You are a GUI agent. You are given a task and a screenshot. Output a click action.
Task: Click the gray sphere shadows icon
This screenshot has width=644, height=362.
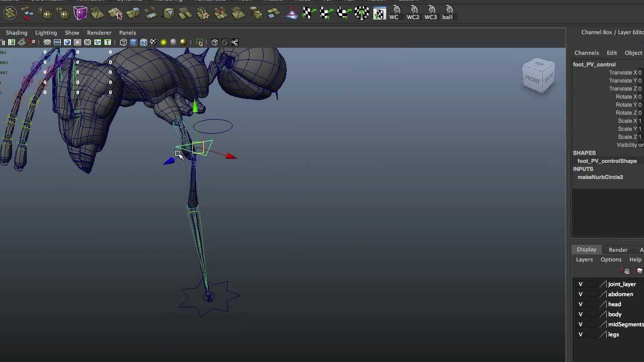point(174,42)
